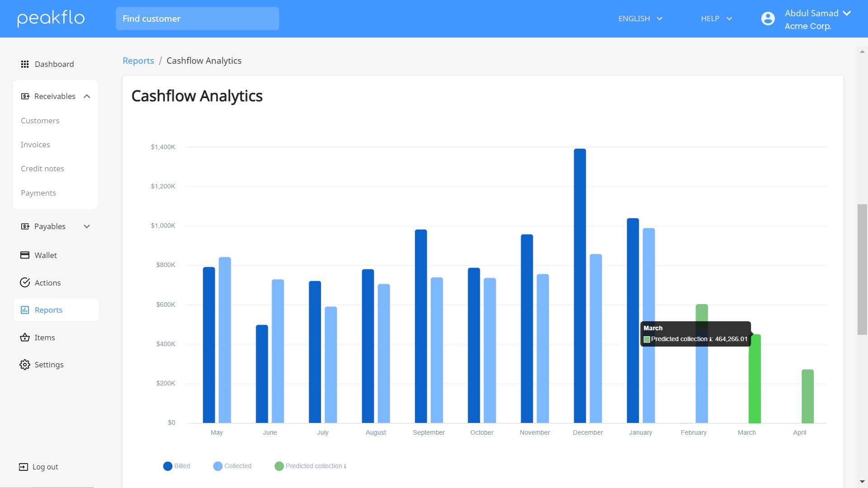Open the Customers menu item
Image resolution: width=868 pixels, height=488 pixels.
click(40, 121)
